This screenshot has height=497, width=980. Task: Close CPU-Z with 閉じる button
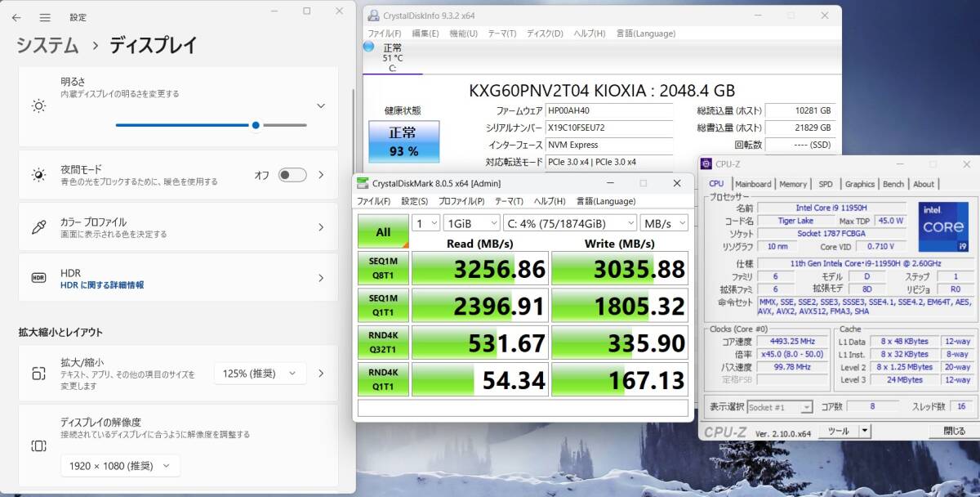[x=954, y=431]
